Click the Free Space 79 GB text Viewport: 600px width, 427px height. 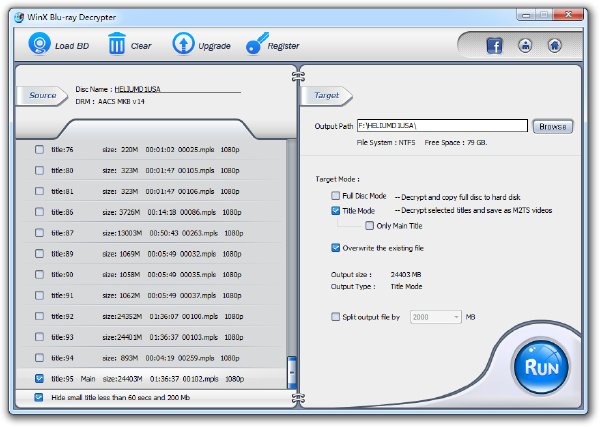pos(456,142)
